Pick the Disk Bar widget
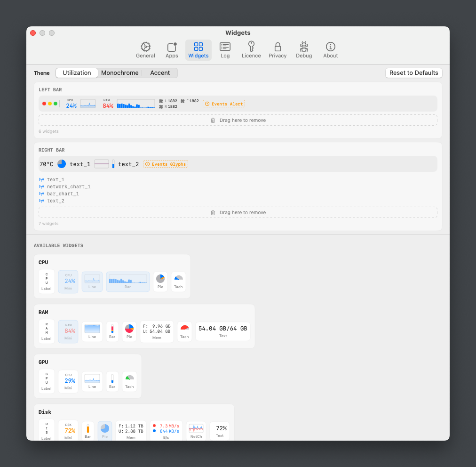This screenshot has width=476, height=467. 88,430
